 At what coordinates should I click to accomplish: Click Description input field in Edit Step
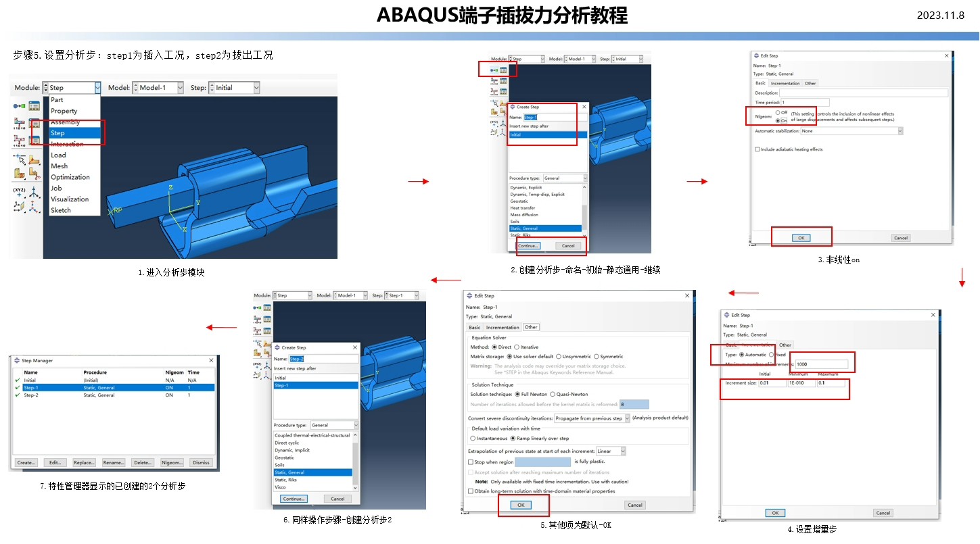point(864,93)
